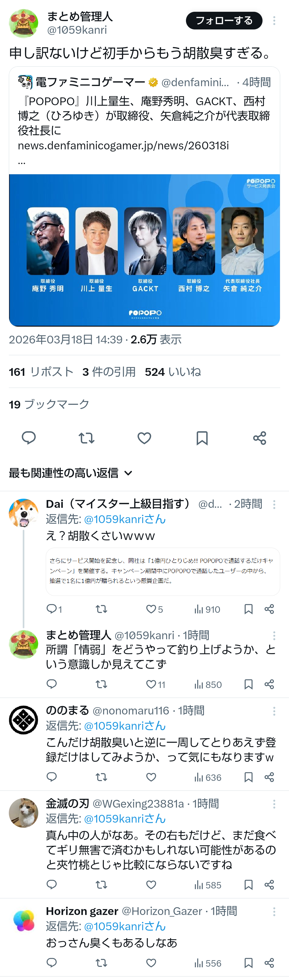Reply to ののまる's comment

pos(52,777)
